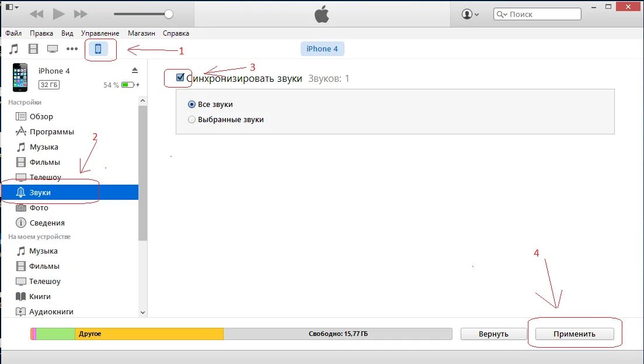Open the Файл menu
The width and height of the screenshot is (644, 364).
point(13,33)
